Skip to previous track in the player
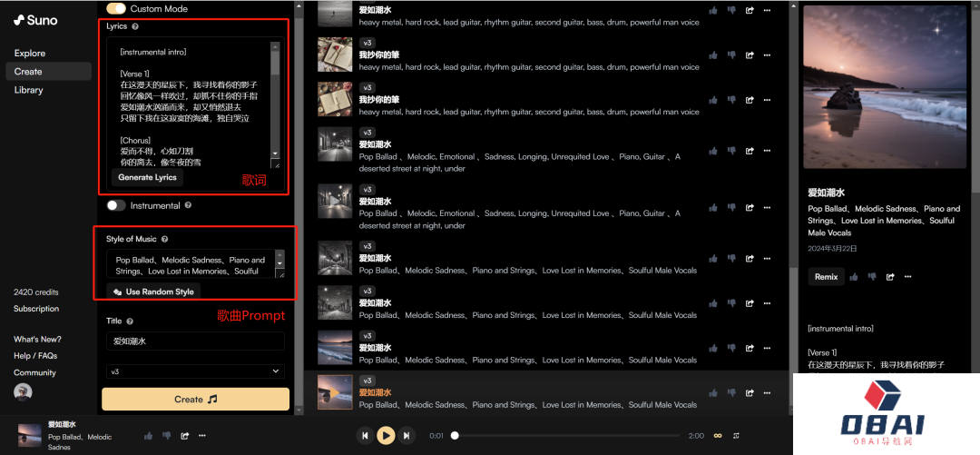The height and width of the screenshot is (455, 980). tap(365, 436)
